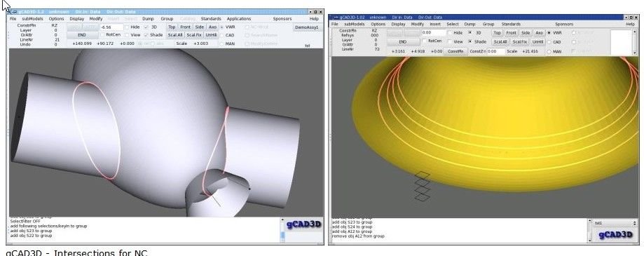Image resolution: width=644 pixels, height=256 pixels.
Task: Click Top view button in right window
Action: pyautogui.click(x=497, y=33)
